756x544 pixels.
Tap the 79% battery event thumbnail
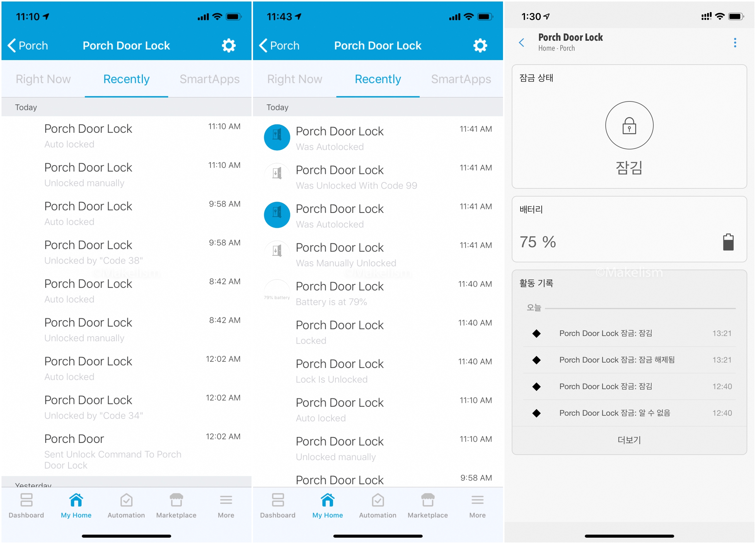(x=277, y=293)
